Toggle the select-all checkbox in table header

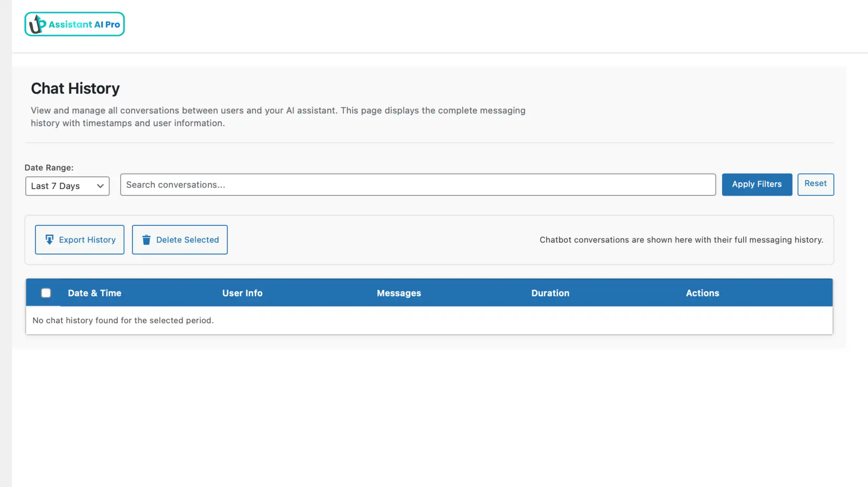coord(46,293)
